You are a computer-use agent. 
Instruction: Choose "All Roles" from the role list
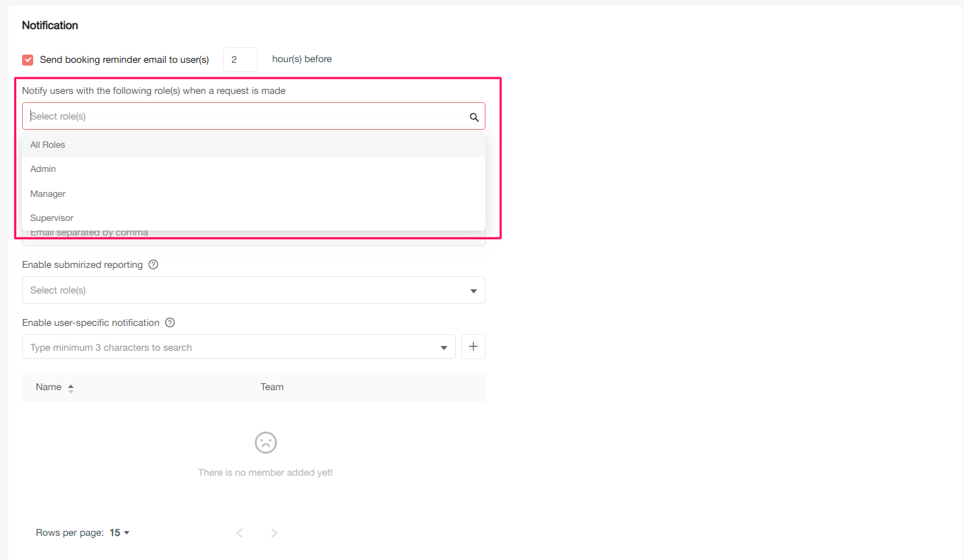coord(48,145)
